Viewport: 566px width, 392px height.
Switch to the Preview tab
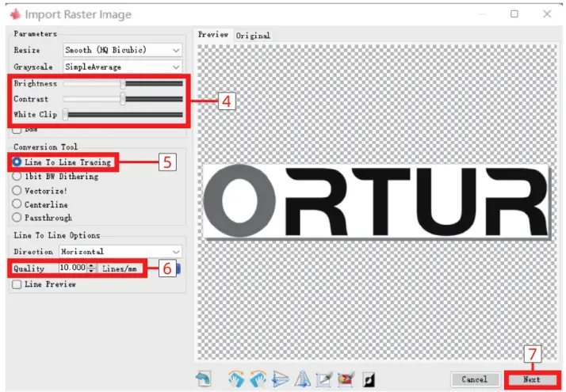213,35
